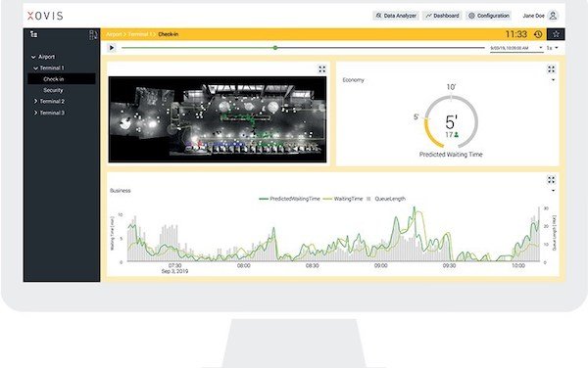Click the Business chart title

[121, 191]
